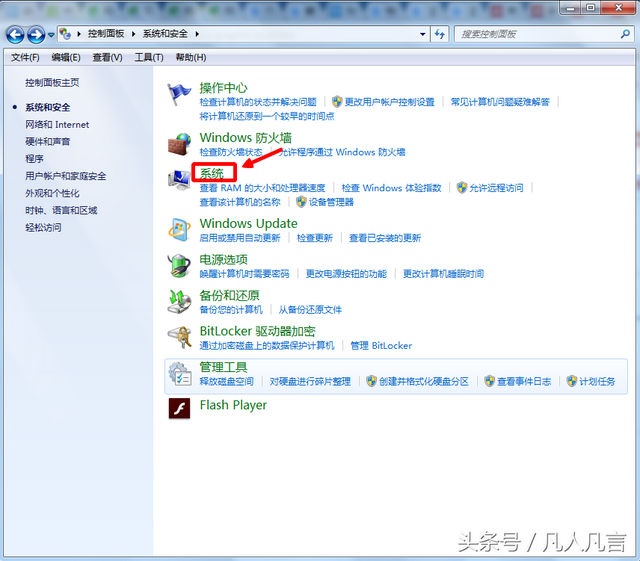The image size is (640, 561).
Task: Select 硬件和声音 in the sidebar
Action: click(x=48, y=142)
